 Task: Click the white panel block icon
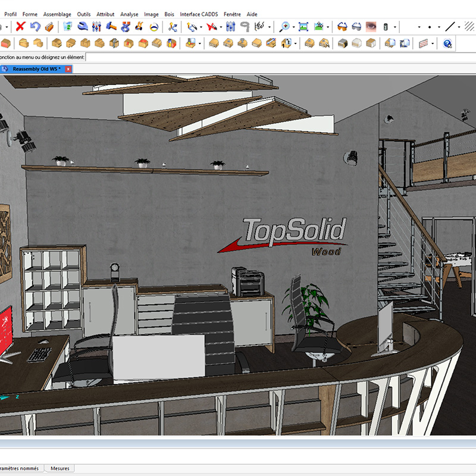click(x=356, y=43)
